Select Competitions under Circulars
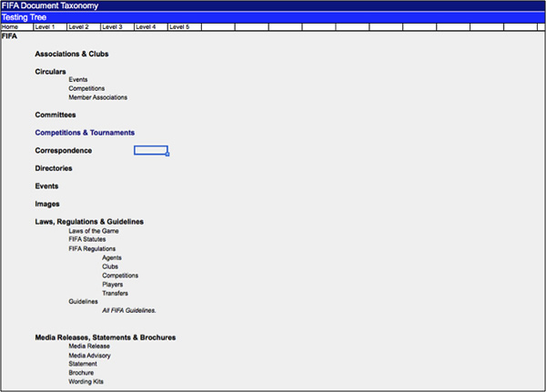This screenshot has height=392, width=546. (86, 88)
